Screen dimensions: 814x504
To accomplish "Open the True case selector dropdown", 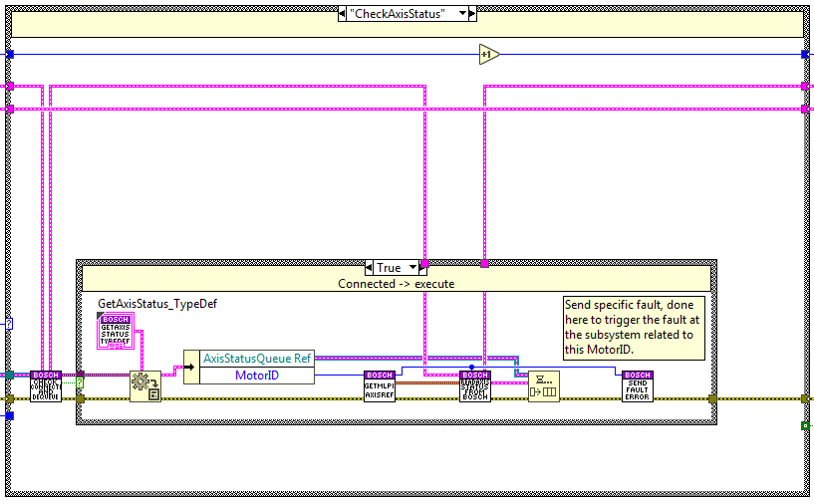I will click(413, 268).
